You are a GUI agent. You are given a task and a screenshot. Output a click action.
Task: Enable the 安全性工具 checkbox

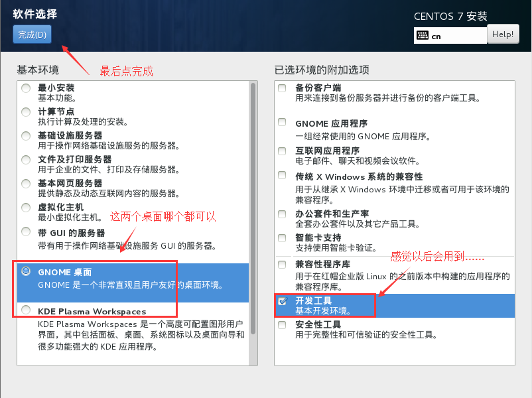tap(282, 325)
